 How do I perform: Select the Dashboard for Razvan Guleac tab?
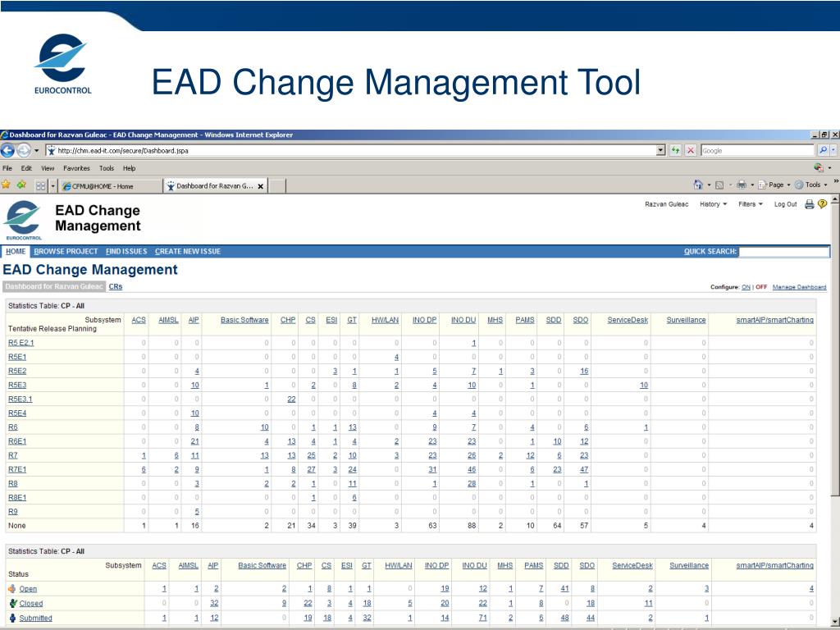click(x=53, y=286)
